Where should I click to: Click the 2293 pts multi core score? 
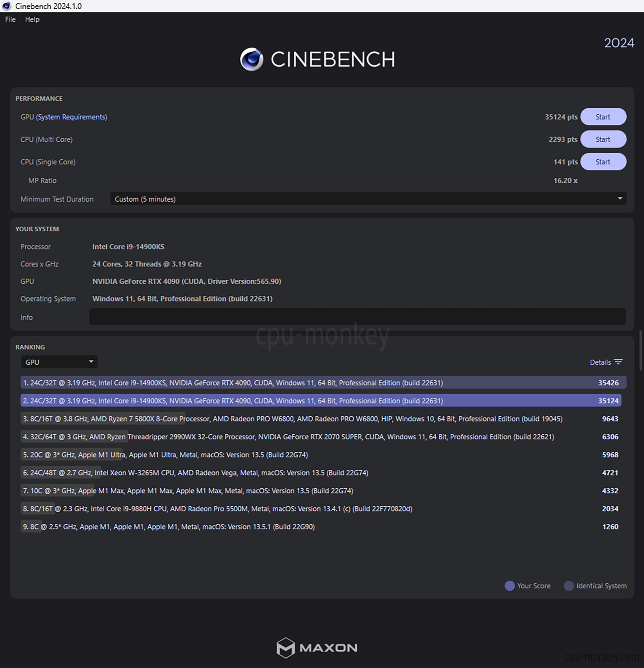tap(563, 139)
